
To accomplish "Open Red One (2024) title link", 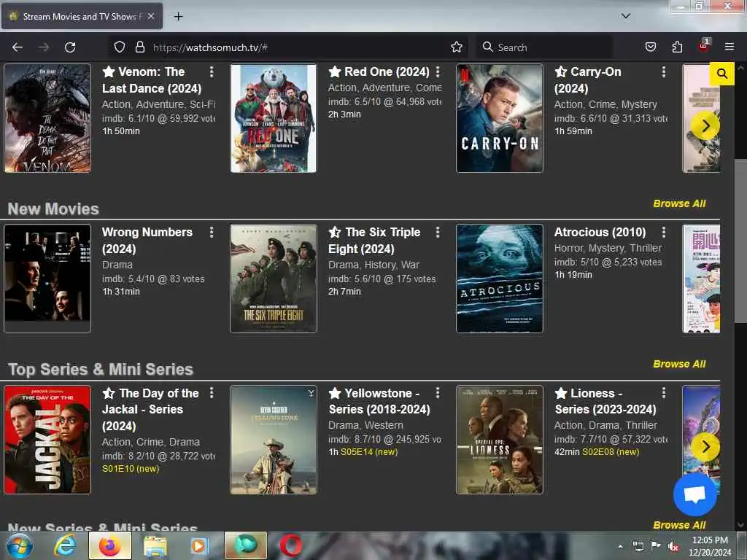I will pos(387,72).
